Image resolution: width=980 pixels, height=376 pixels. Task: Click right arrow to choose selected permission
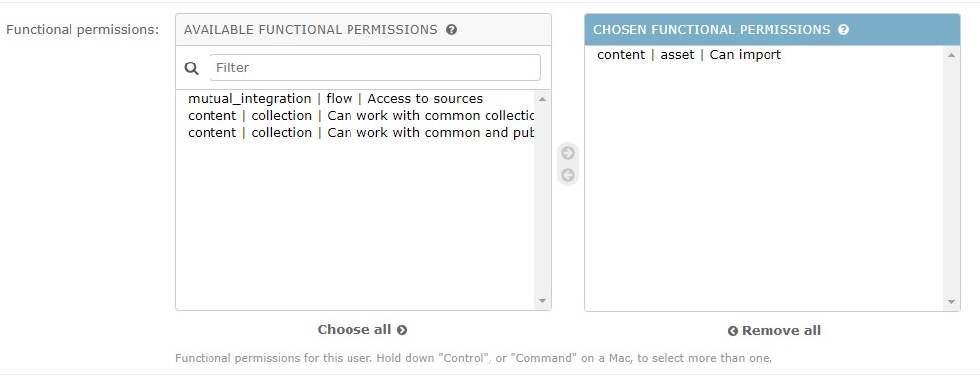click(568, 153)
